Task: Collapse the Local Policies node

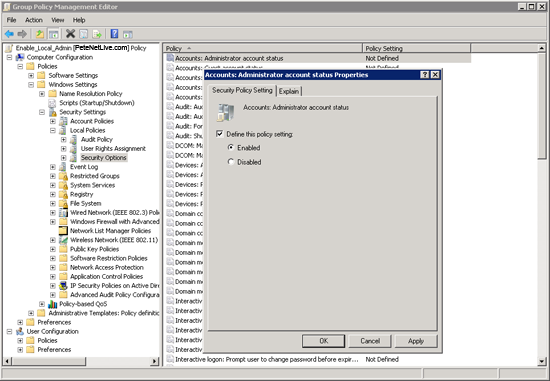Action: [53, 130]
